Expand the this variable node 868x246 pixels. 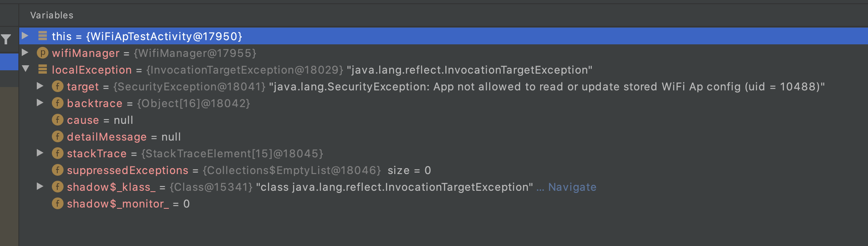pyautogui.click(x=24, y=36)
